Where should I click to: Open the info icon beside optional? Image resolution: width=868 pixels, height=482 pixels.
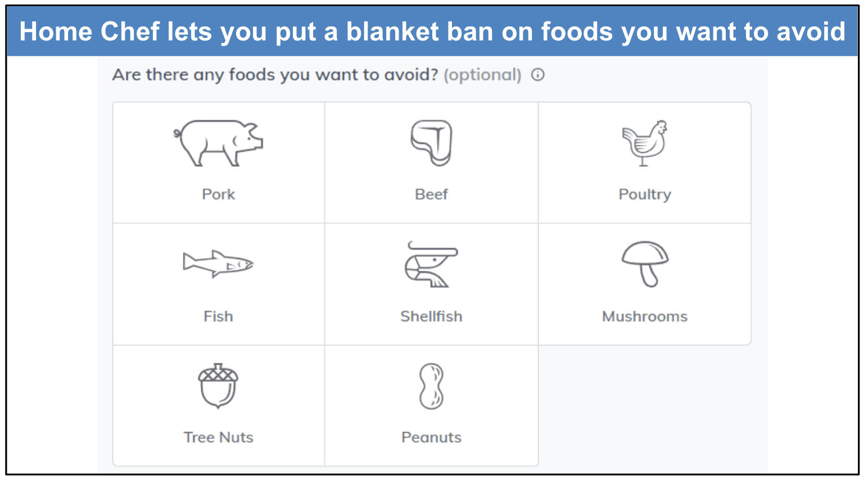(x=538, y=75)
